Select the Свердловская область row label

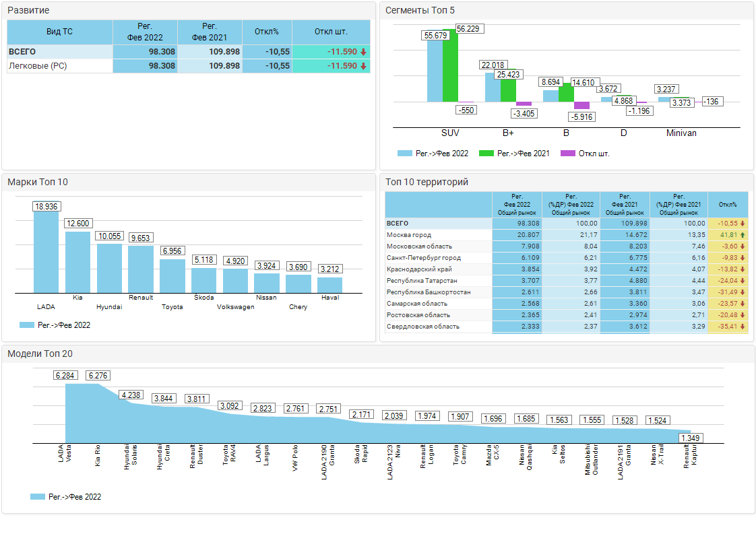pyautogui.click(x=423, y=327)
